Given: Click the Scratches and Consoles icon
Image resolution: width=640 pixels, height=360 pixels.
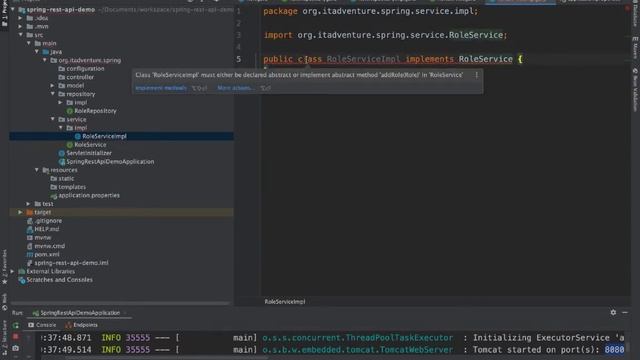Looking at the screenshot, I should [22, 280].
